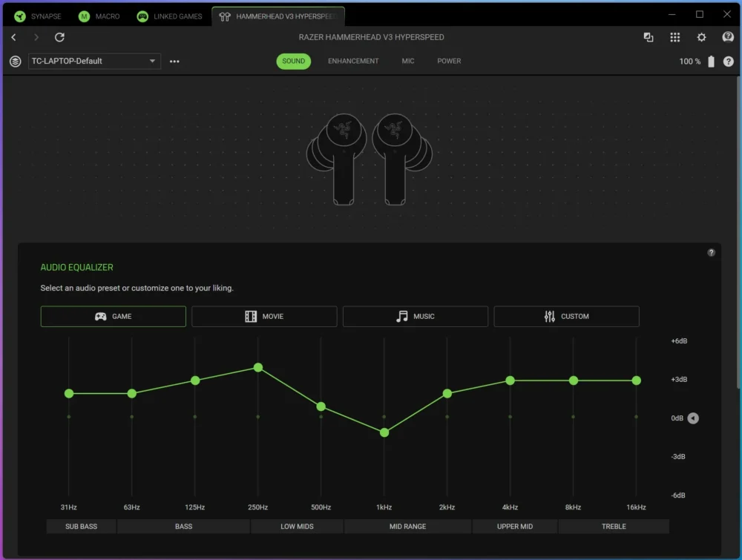Image resolution: width=742 pixels, height=560 pixels.
Task: Click the 250Hz equalizer slider handle
Action: point(258,367)
